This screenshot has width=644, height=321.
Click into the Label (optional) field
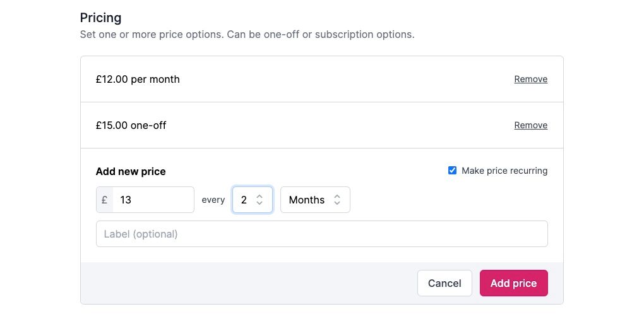point(321,234)
